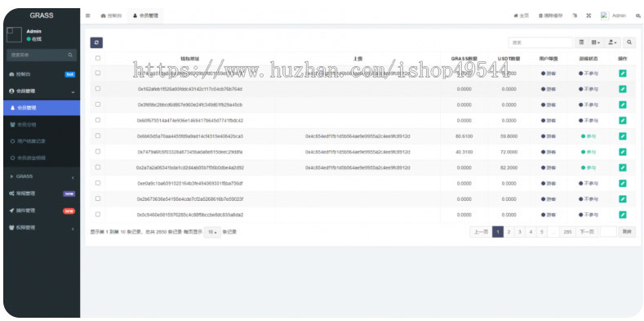Screen dimensions: 644x321
Task: Select the highlighted 会员管理 sidebar submenu item
Action: (x=42, y=108)
